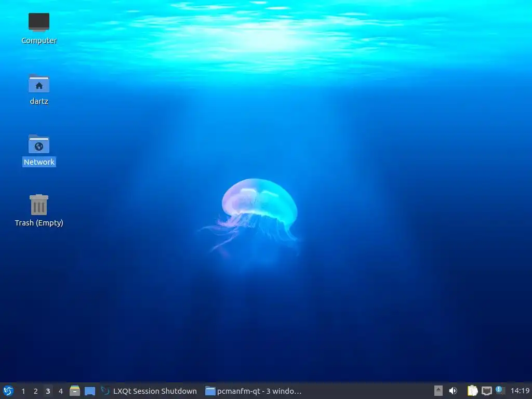This screenshot has width=532, height=399.
Task: Open the Computer desktop icon
Action: (x=39, y=22)
